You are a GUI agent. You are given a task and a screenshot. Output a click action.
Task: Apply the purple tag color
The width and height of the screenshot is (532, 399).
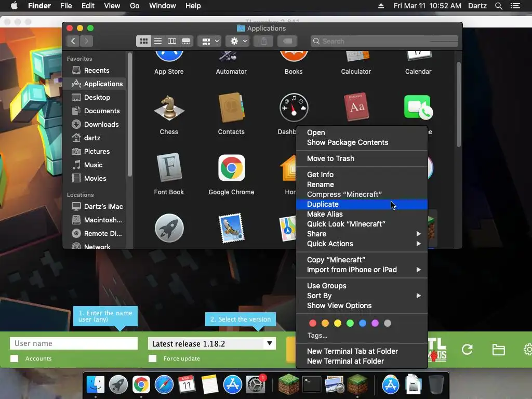pos(375,323)
